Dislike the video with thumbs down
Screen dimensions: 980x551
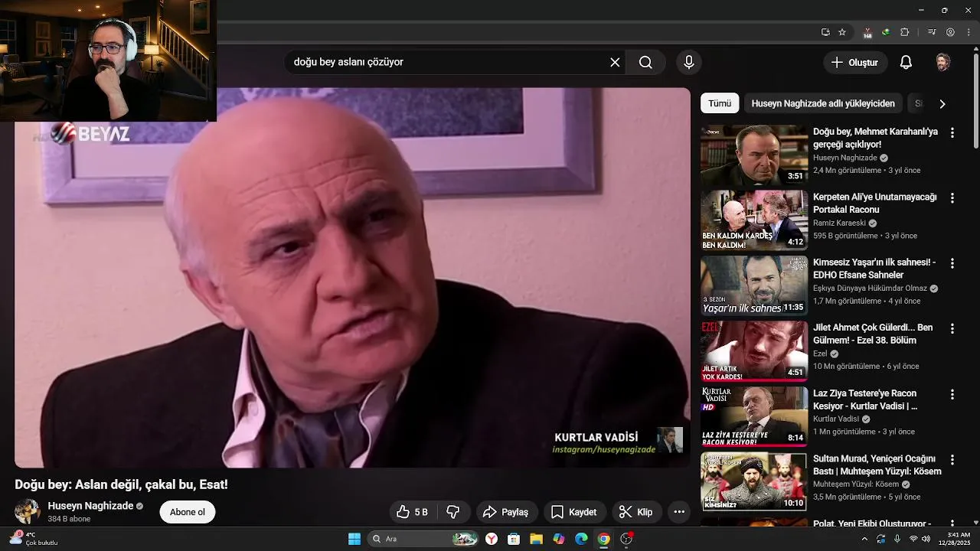tap(452, 512)
